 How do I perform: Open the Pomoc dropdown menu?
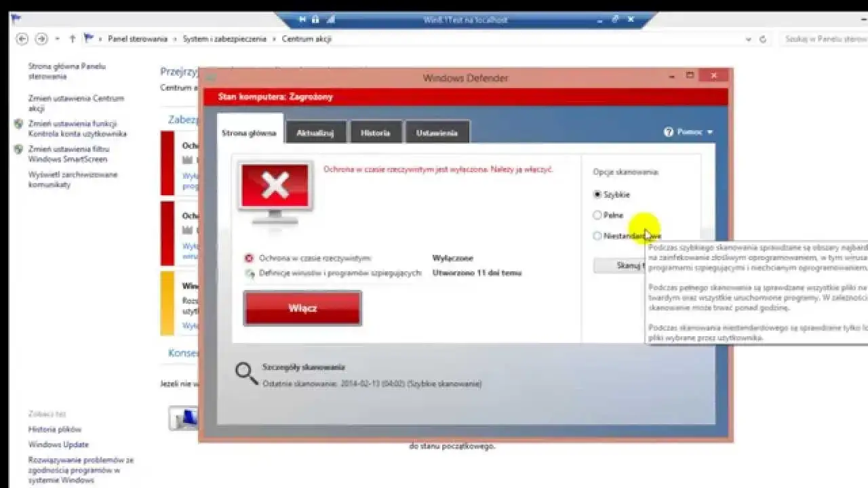(x=709, y=132)
